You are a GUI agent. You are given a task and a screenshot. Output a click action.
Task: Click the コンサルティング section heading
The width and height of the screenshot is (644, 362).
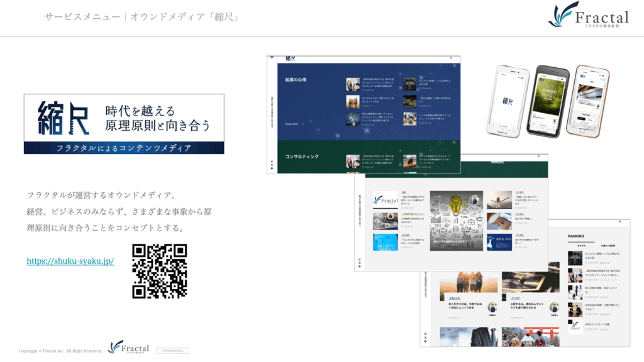click(x=302, y=156)
